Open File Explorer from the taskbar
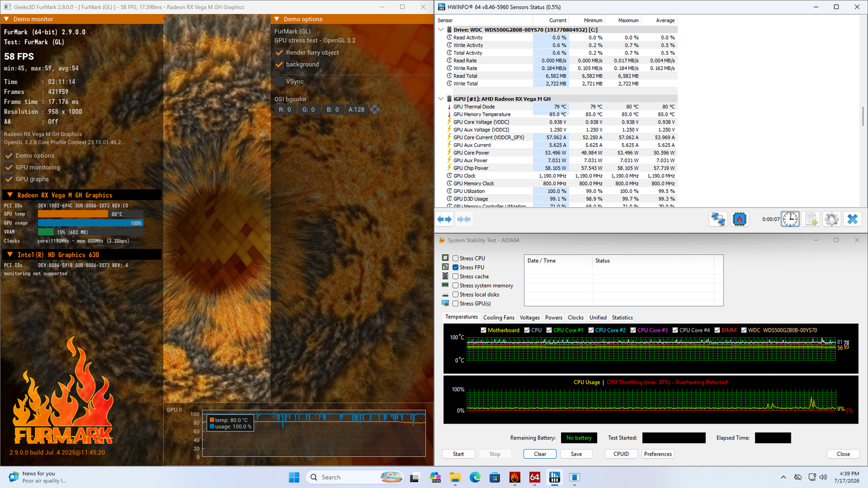868x488 pixels. (455, 477)
